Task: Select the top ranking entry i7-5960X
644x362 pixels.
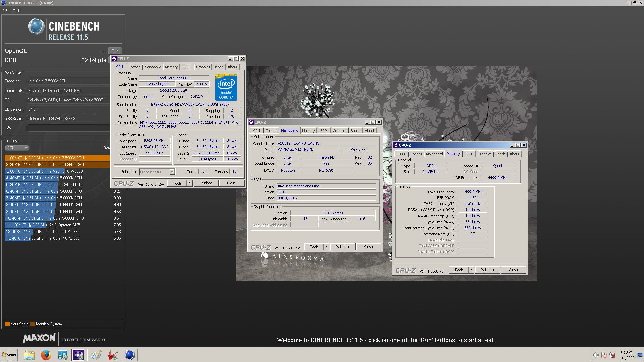Action: (x=57, y=158)
